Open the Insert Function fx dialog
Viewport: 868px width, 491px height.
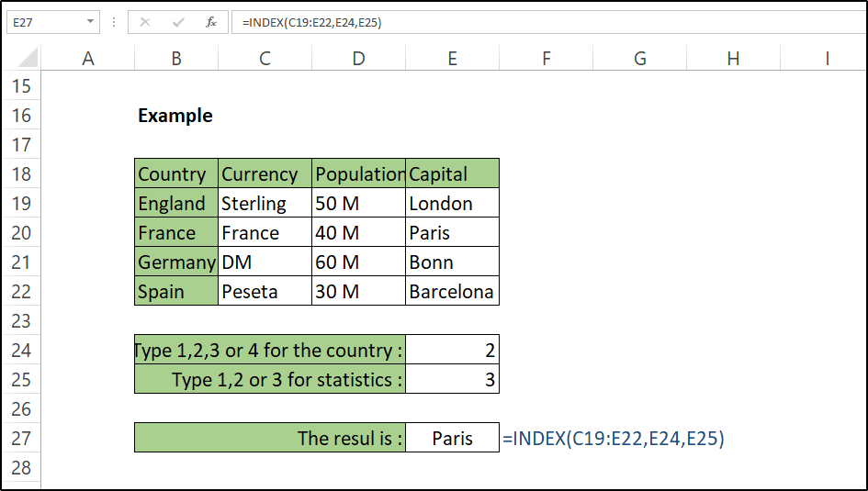coord(211,22)
